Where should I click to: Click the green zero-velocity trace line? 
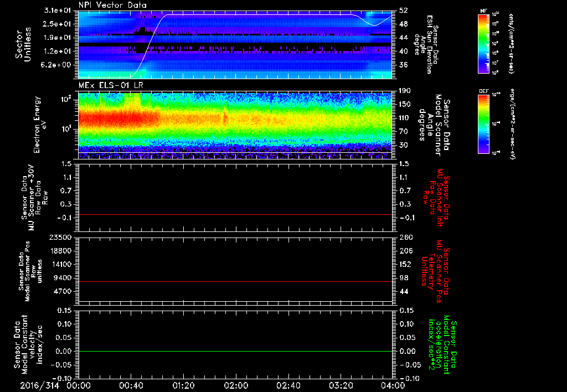pos(235,351)
